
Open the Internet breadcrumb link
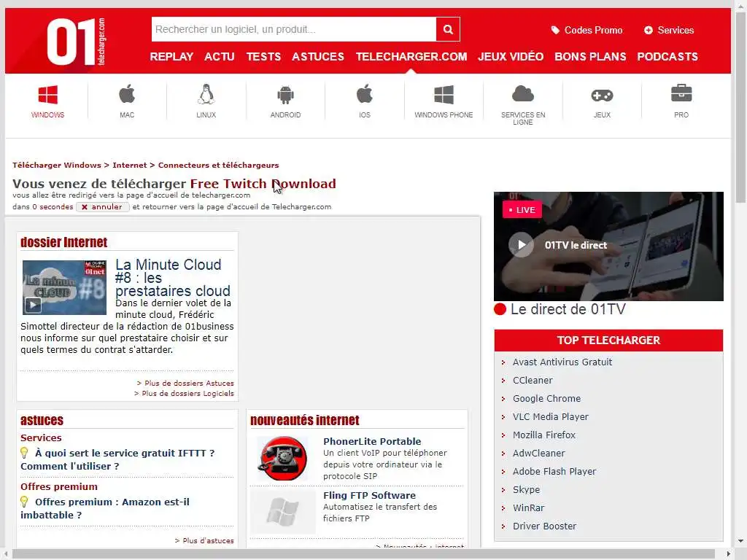click(x=130, y=166)
